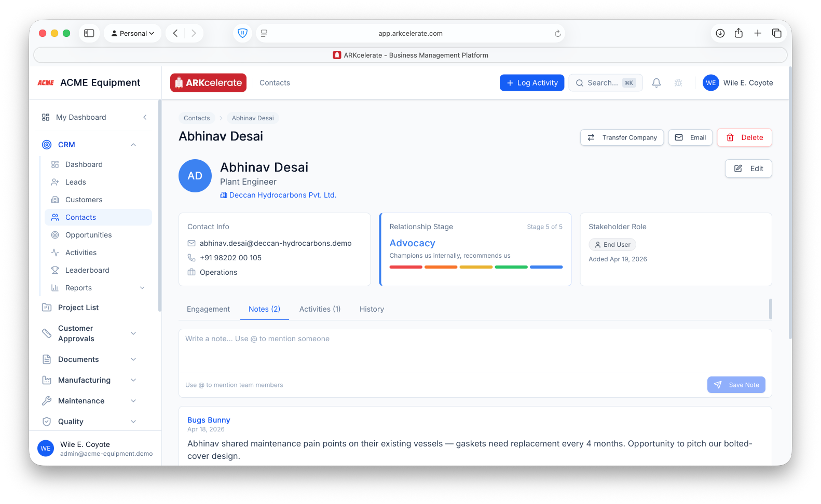
Task: Expand the Maintenance section
Action: click(133, 401)
